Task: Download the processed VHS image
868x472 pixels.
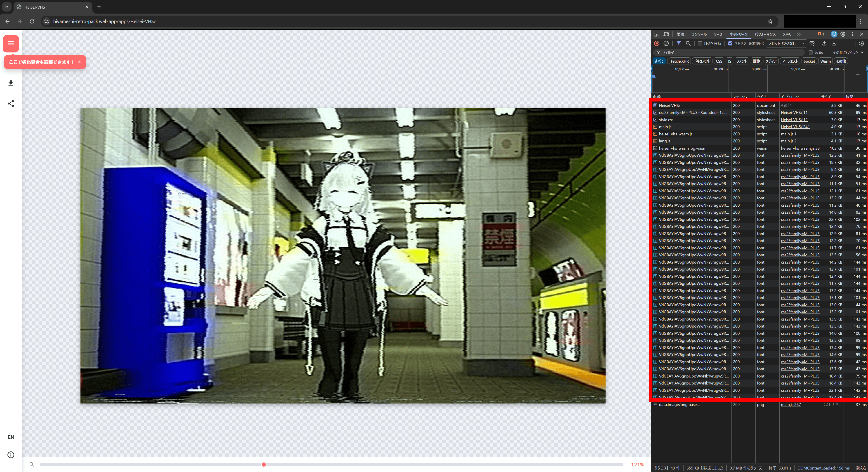Action: [x=11, y=83]
